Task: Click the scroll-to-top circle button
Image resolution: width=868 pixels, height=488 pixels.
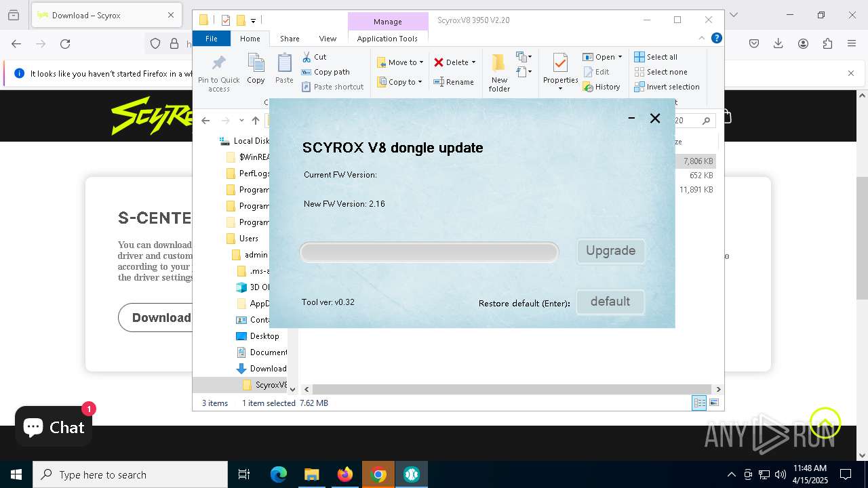Action: [x=825, y=424]
